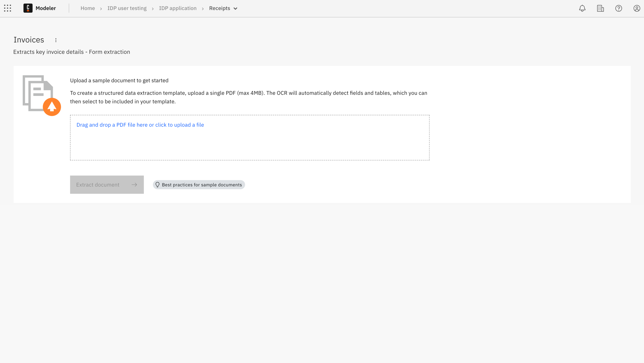Click the Modeler app title text
The image size is (644, 363).
45,8
